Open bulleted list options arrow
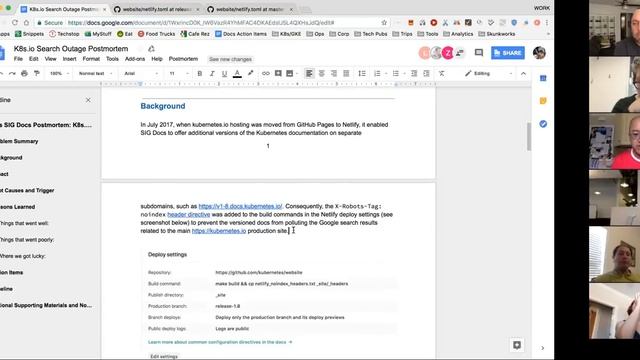The image size is (640, 360). [404, 73]
